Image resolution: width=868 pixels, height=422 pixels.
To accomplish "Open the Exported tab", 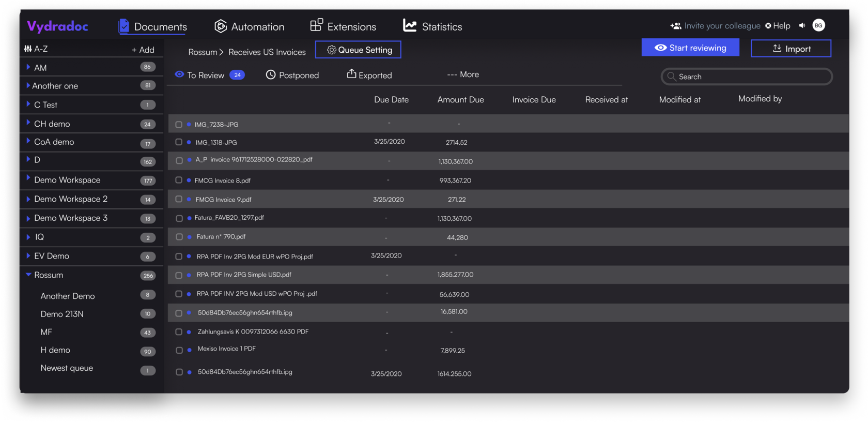I will pos(369,75).
